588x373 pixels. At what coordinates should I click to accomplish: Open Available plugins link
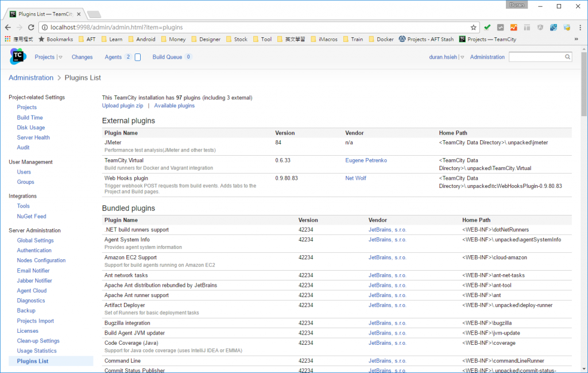coord(175,105)
